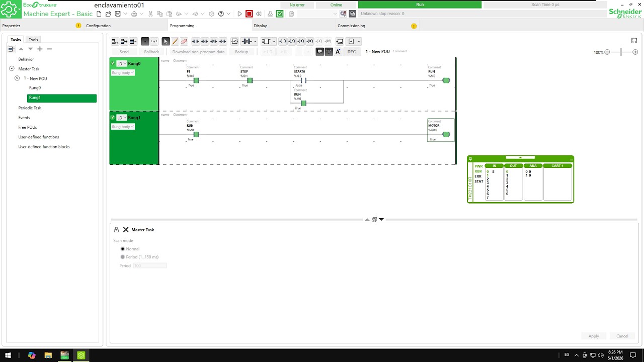Click the green compile check icon

coord(280,14)
